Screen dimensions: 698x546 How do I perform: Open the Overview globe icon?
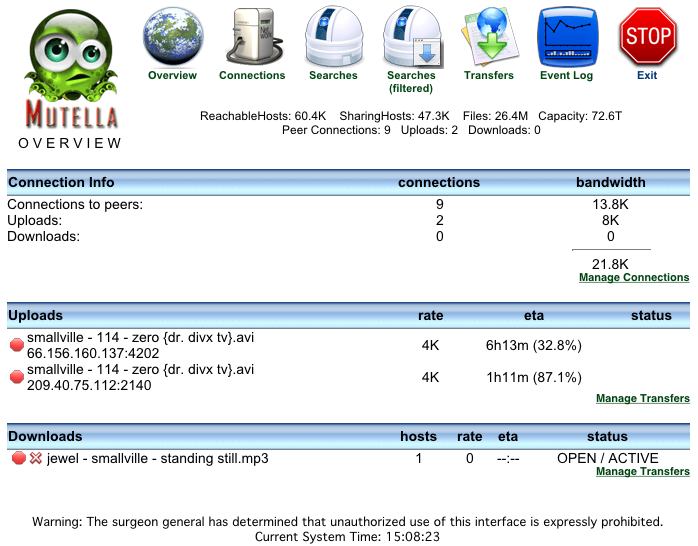[x=172, y=36]
